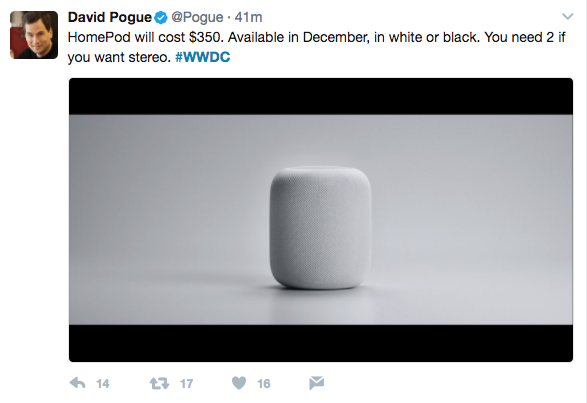
Task: View the 14 replies count
Action: coord(103,384)
